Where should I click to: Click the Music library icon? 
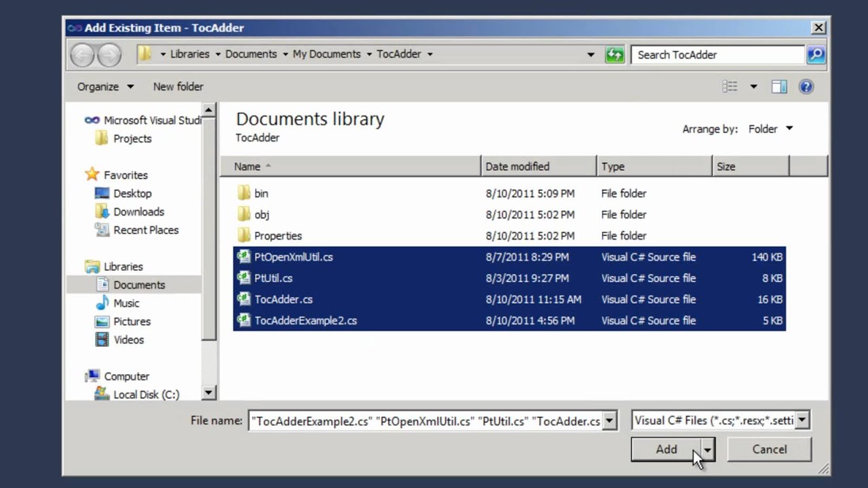[x=102, y=303]
